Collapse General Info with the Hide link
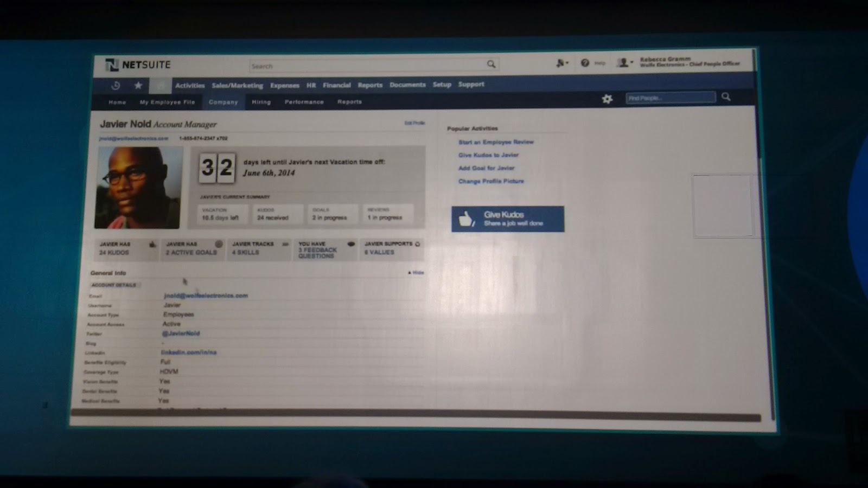The width and height of the screenshot is (868, 488). point(416,273)
